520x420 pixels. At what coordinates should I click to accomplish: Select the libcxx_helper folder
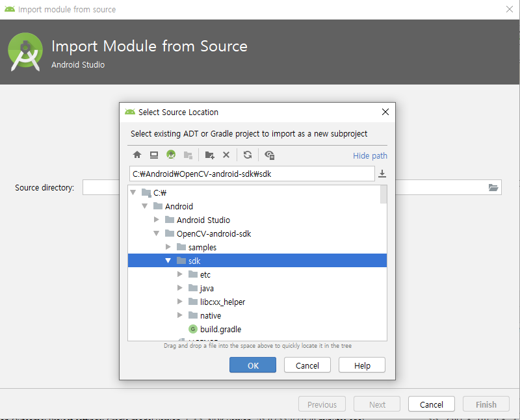point(222,302)
